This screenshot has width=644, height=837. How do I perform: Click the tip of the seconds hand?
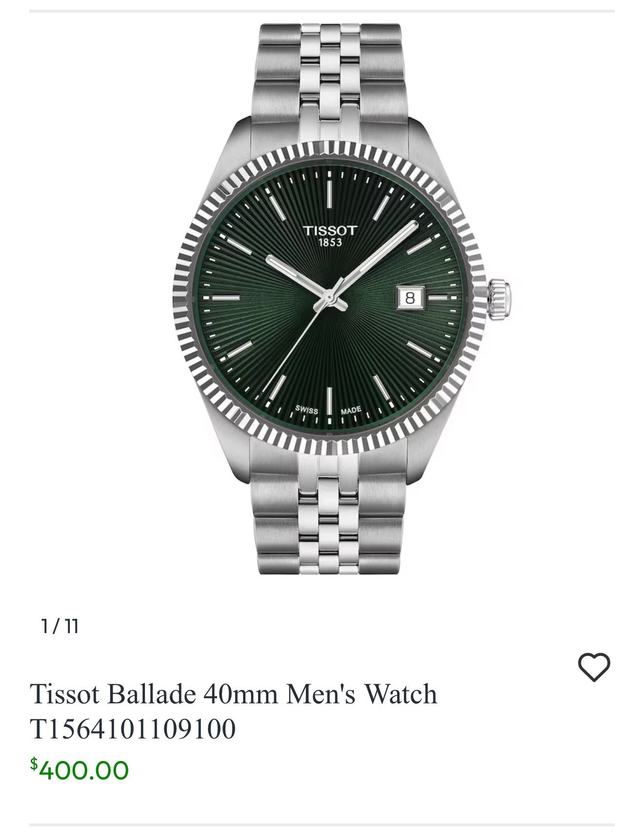point(271,394)
